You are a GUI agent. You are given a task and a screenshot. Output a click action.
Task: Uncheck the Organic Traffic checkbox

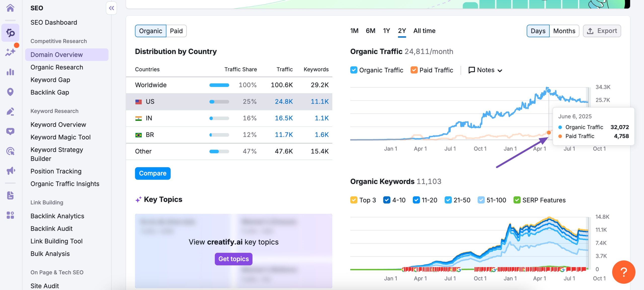pyautogui.click(x=354, y=70)
